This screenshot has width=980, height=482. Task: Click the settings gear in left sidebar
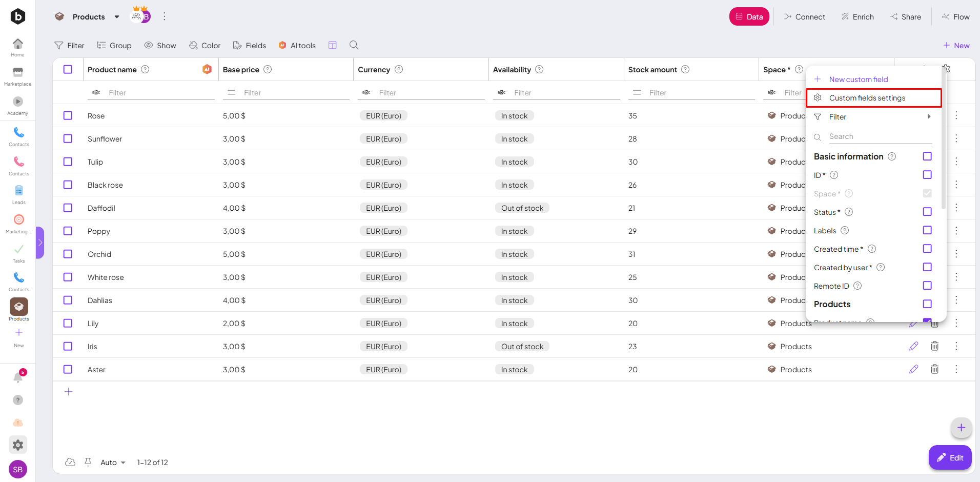[x=18, y=445]
